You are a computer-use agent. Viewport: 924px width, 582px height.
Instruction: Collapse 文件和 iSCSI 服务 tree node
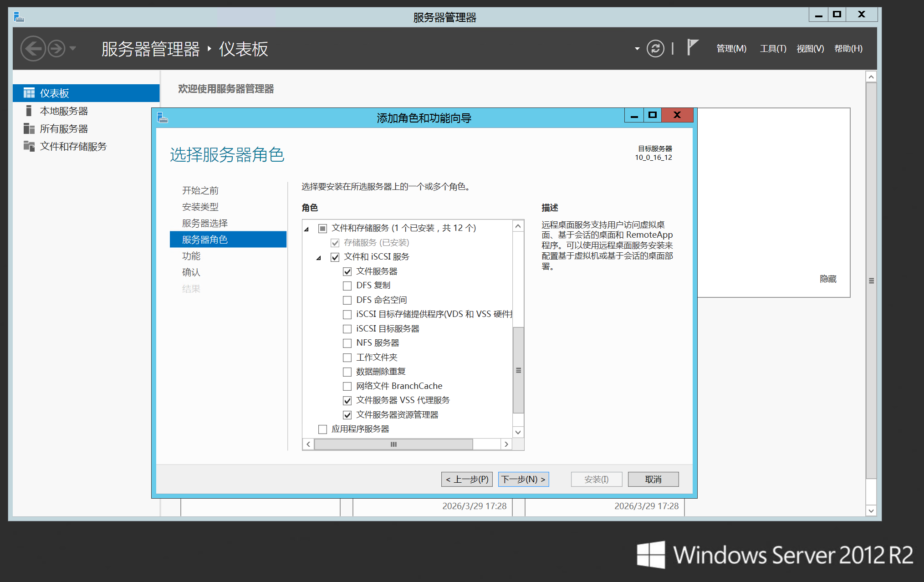tap(319, 258)
